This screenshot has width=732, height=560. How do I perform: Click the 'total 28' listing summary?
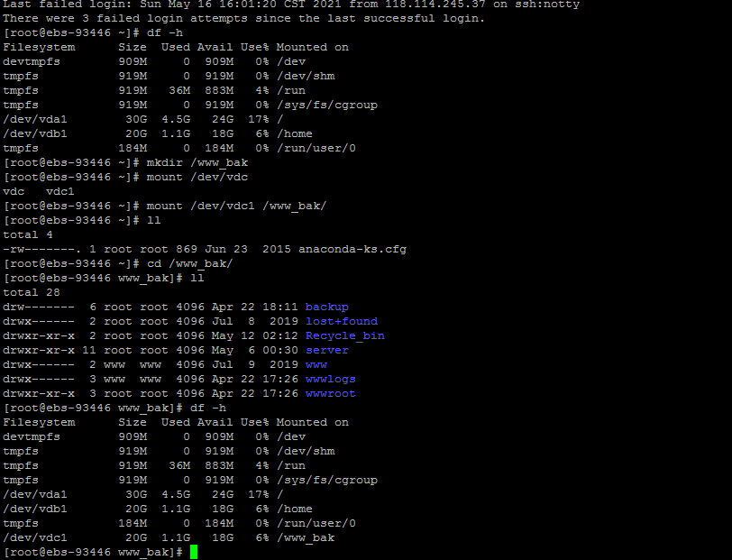tap(32, 292)
